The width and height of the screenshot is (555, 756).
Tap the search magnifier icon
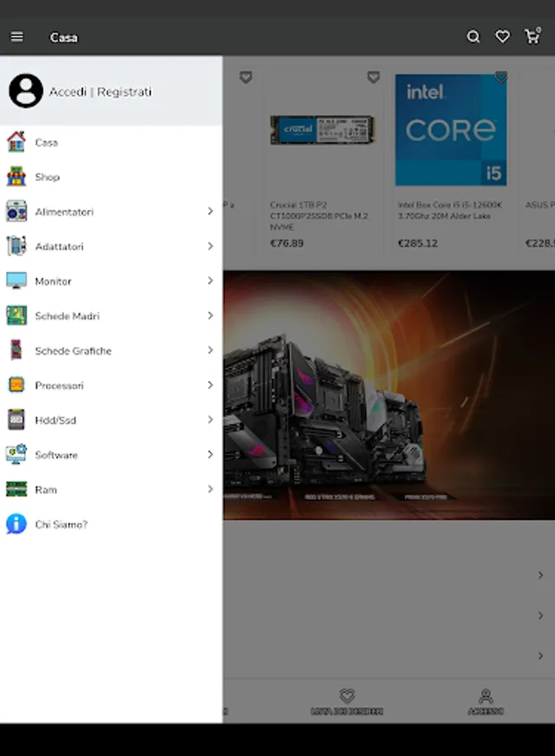pos(473,37)
